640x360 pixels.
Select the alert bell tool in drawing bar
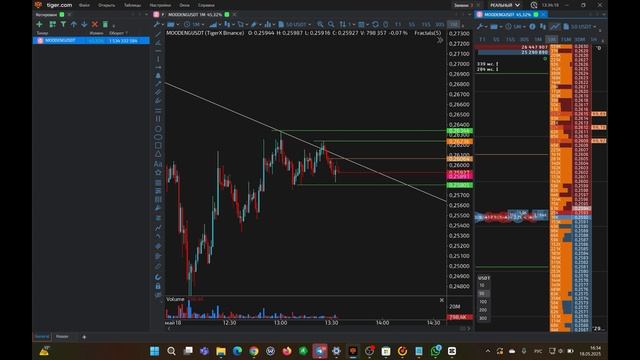click(x=158, y=76)
